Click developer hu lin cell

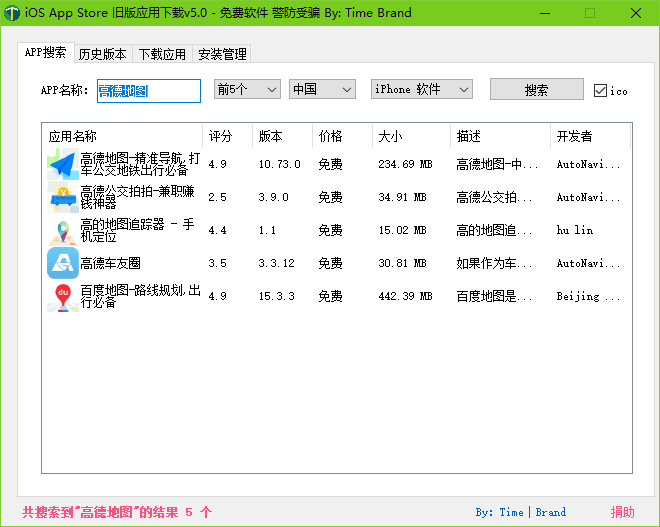tap(575, 230)
